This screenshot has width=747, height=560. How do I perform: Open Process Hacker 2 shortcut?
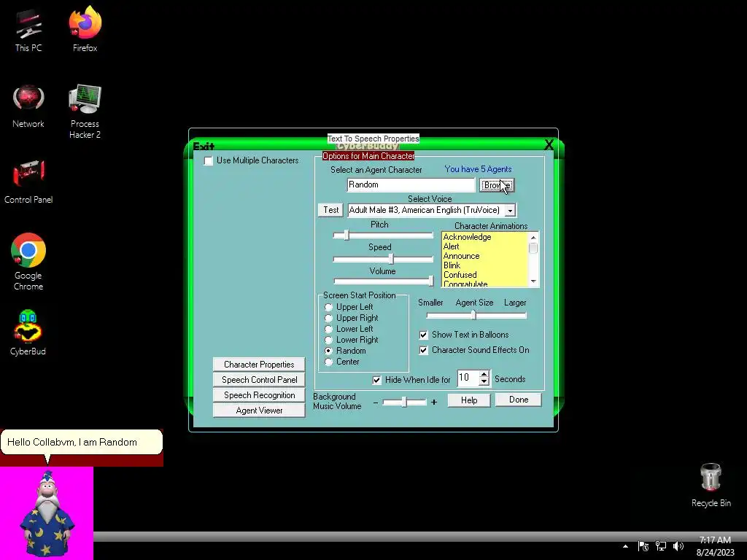point(85,112)
